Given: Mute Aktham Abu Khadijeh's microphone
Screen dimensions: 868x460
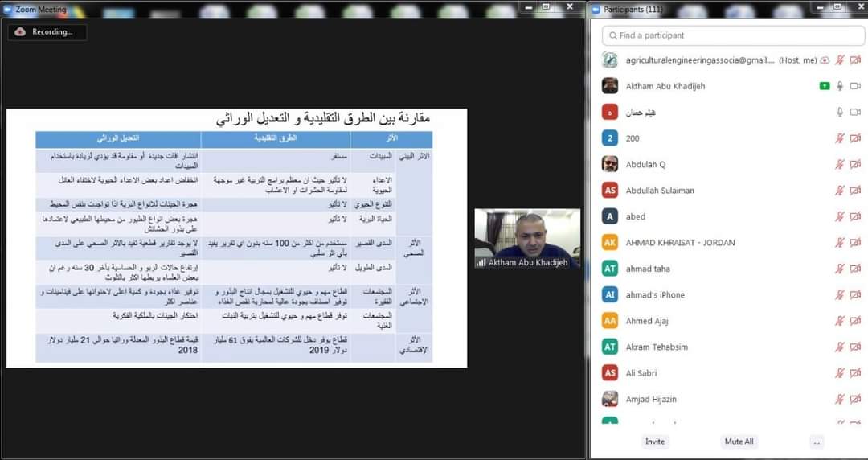Looking at the screenshot, I should [x=841, y=86].
